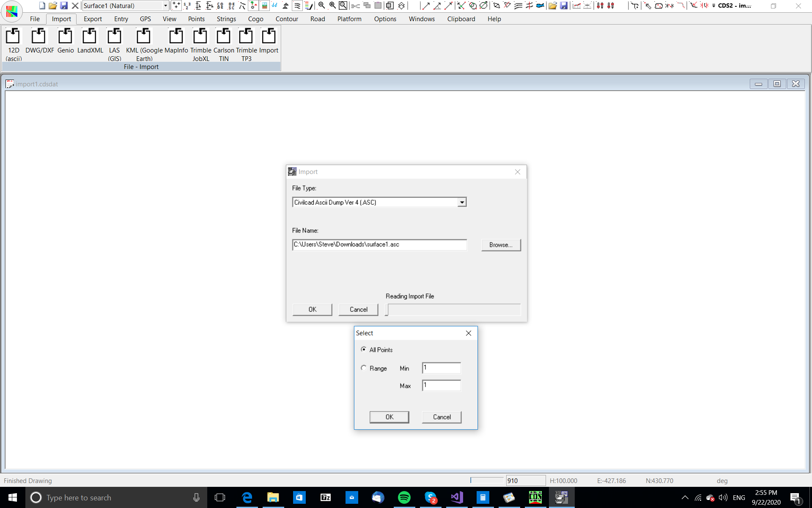This screenshot has width=812, height=508.
Task: Click the open folder toolbar icon
Action: pyautogui.click(x=52, y=6)
